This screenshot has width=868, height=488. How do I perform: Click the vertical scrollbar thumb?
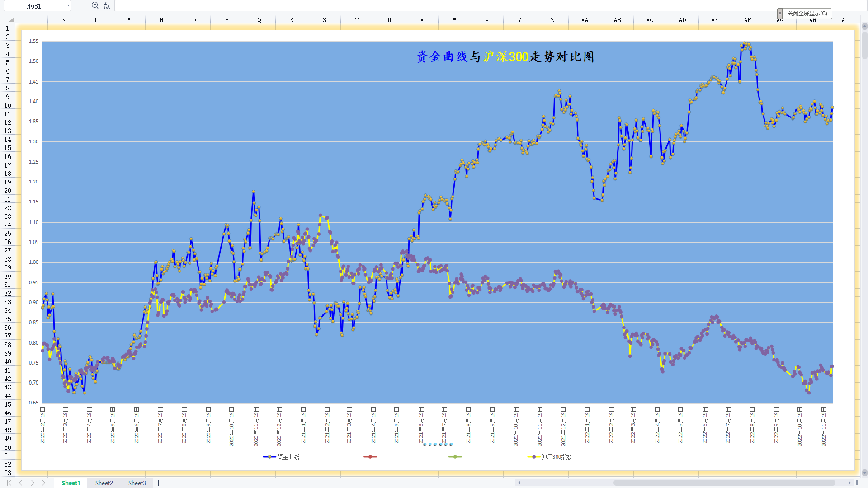[864, 45]
